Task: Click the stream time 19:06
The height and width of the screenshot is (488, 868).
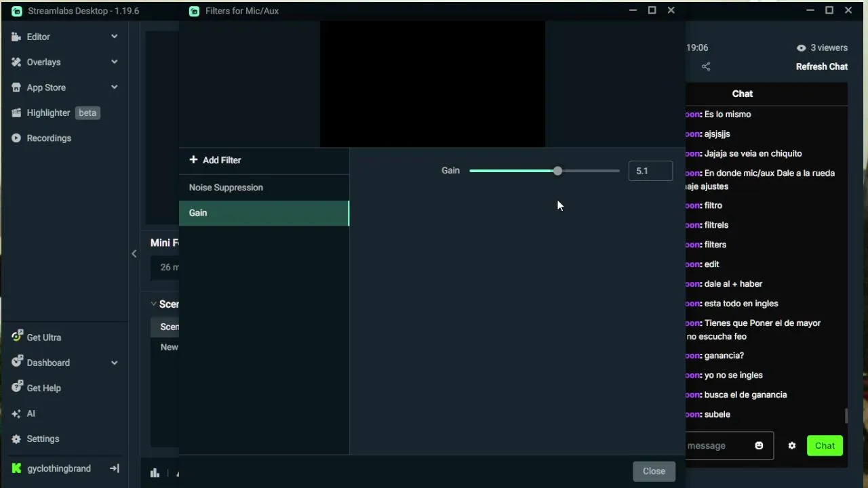Action: [x=697, y=47]
